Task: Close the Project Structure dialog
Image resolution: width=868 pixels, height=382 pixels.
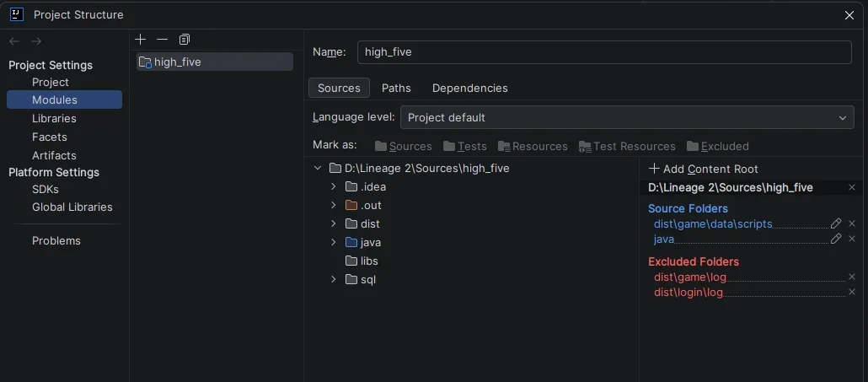Action: (849, 15)
